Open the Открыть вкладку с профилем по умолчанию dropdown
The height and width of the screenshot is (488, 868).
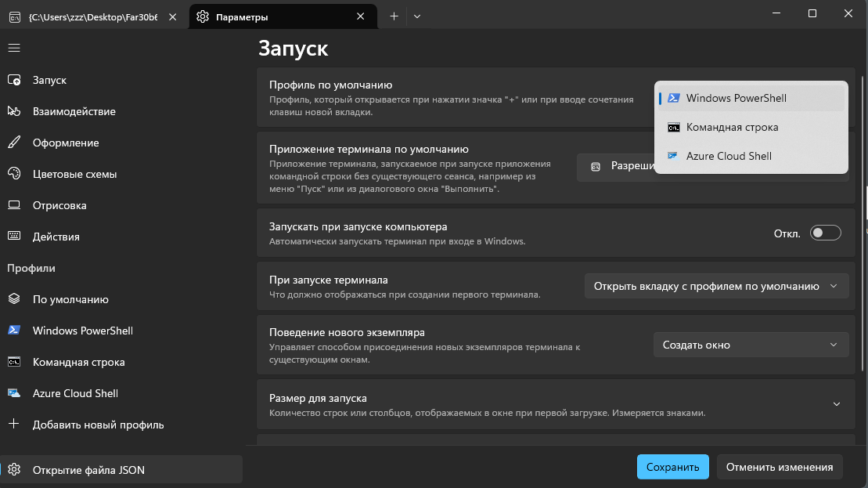[716, 287]
